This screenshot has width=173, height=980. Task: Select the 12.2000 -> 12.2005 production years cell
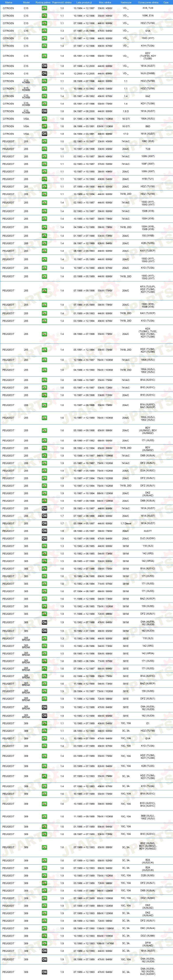click(x=84, y=73)
